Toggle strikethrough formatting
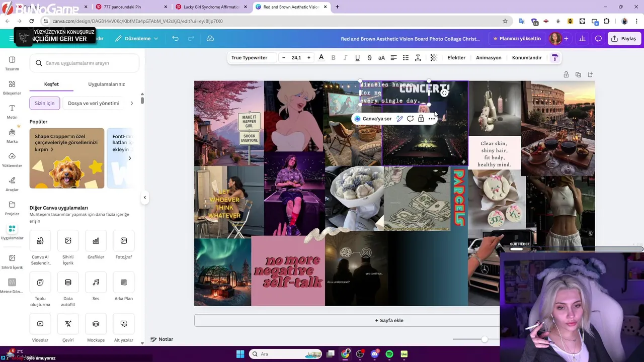Image resolution: width=644 pixels, height=362 pixels. [369, 57]
